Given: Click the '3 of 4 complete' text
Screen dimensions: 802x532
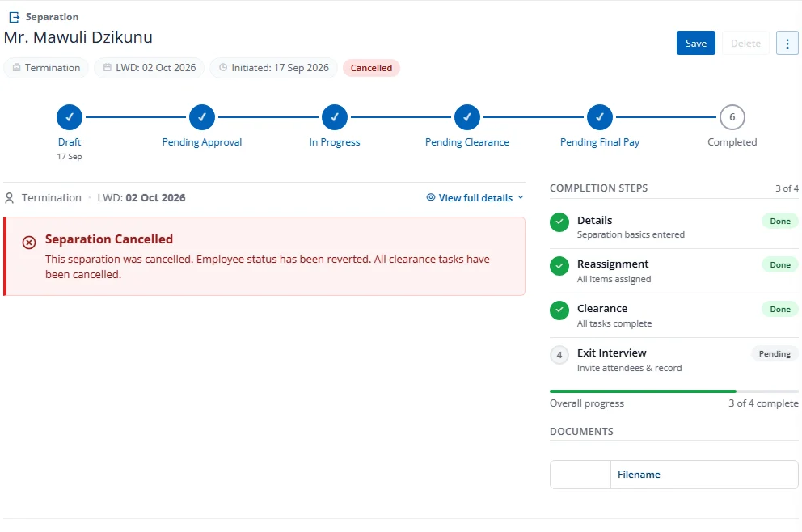Looking at the screenshot, I should coord(763,403).
